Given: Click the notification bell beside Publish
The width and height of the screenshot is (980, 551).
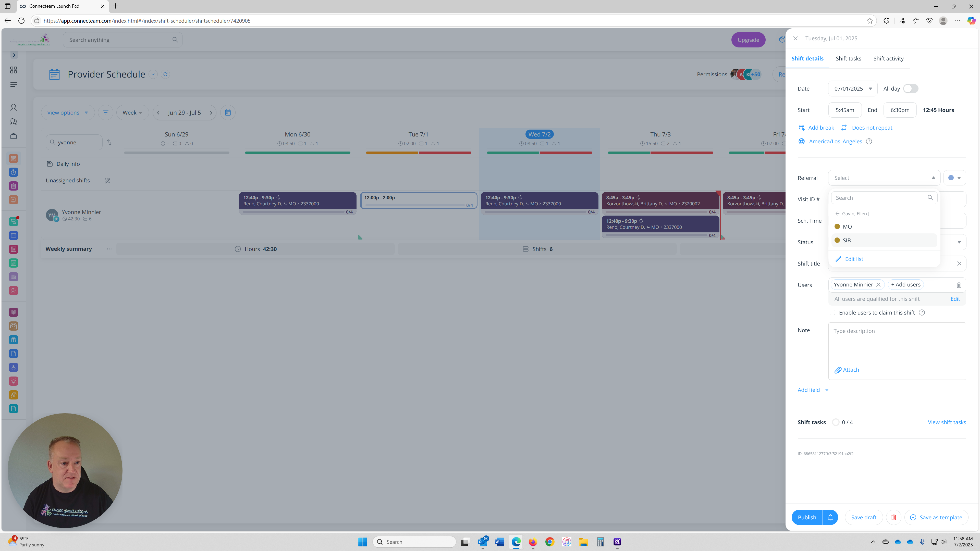Looking at the screenshot, I should pos(830,518).
